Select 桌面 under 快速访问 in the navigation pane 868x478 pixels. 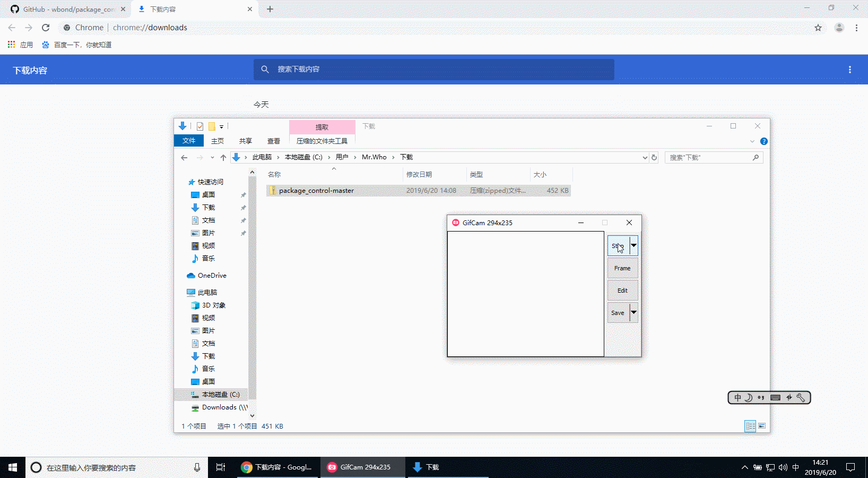209,195
